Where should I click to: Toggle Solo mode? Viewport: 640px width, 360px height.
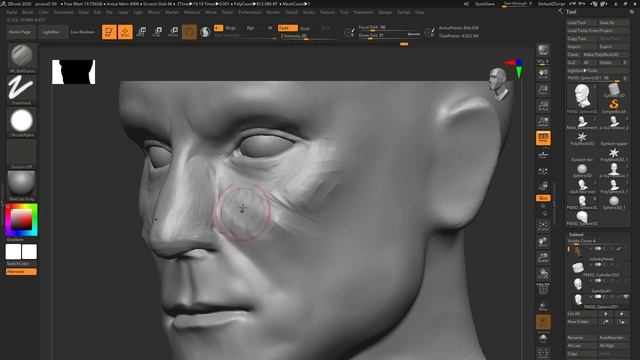tap(543, 338)
